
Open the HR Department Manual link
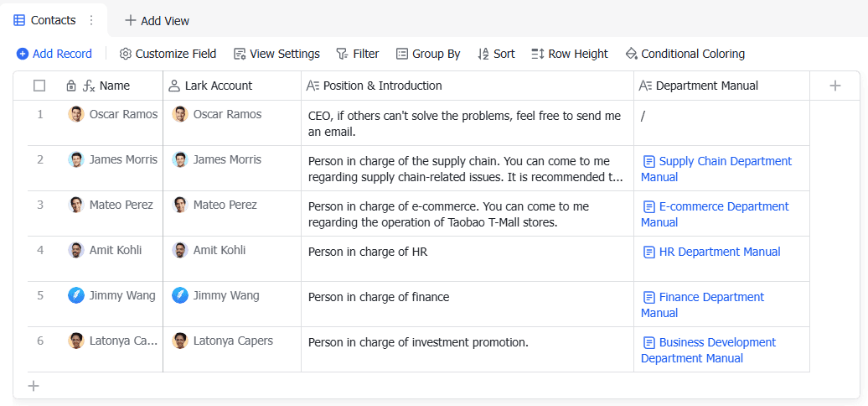[x=719, y=252]
